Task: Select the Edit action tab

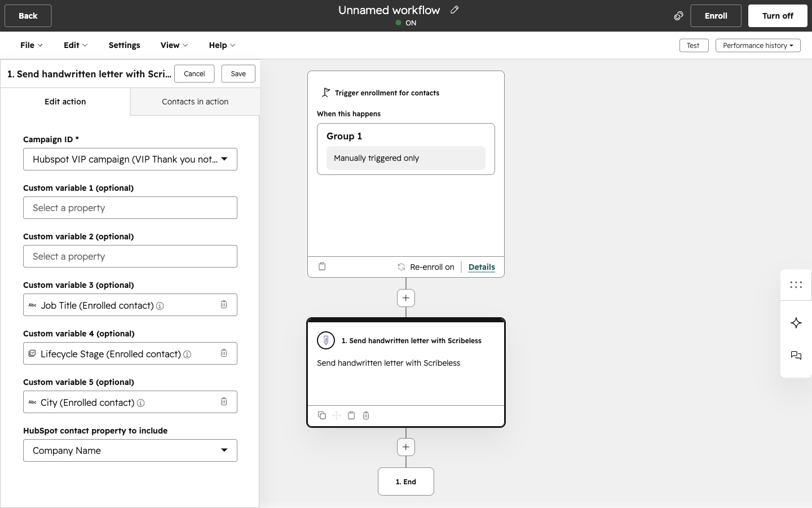Action: pos(65,102)
